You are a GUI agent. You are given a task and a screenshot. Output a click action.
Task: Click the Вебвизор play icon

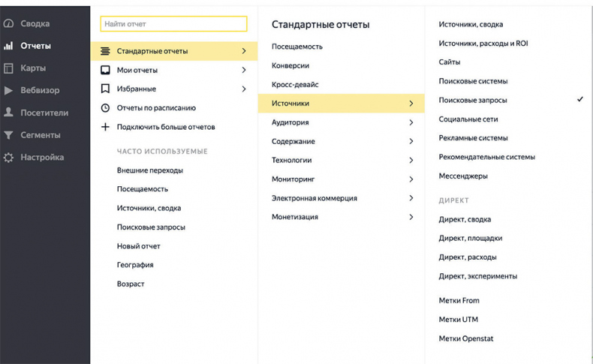coord(9,91)
